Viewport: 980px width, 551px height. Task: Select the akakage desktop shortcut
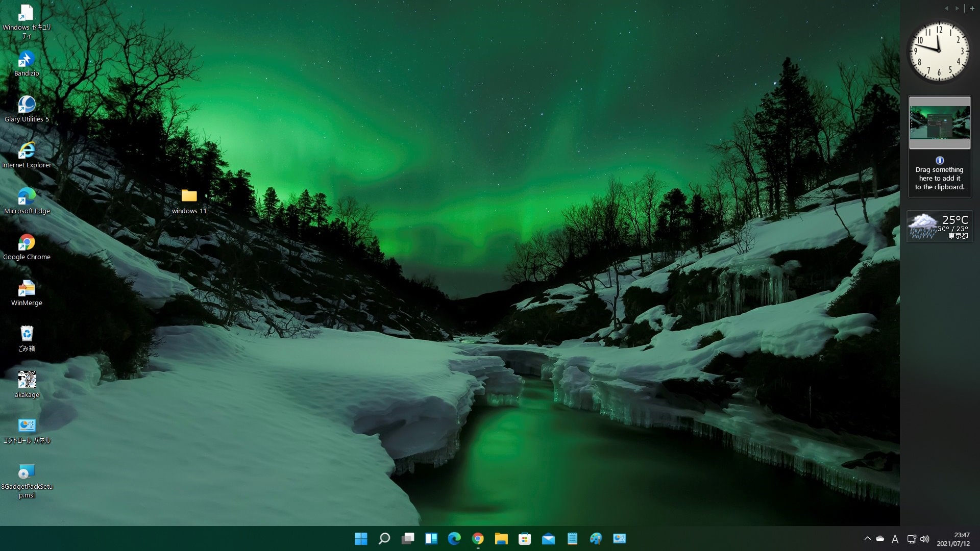pos(27,385)
